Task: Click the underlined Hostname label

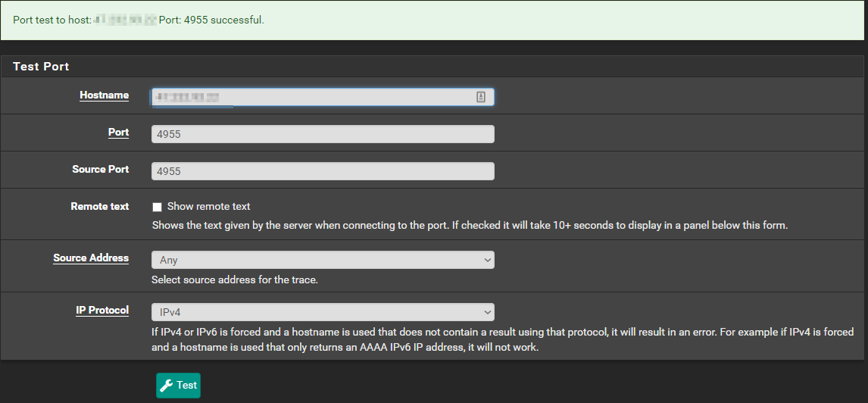Action: coord(104,95)
